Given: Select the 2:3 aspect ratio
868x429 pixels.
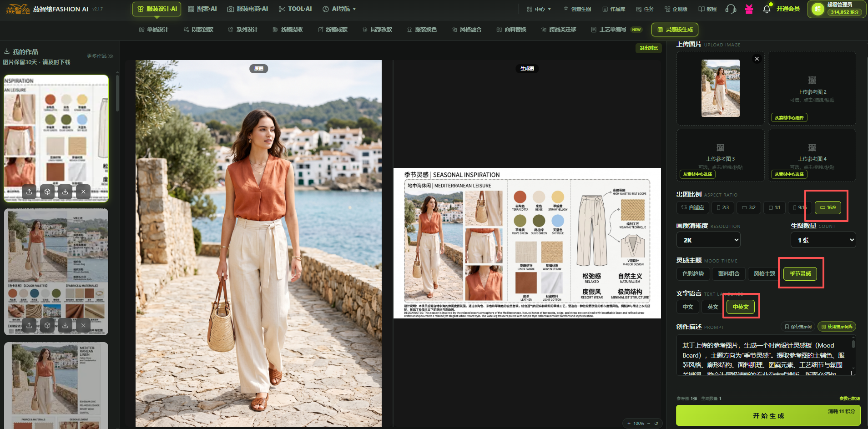Looking at the screenshot, I should [x=723, y=207].
